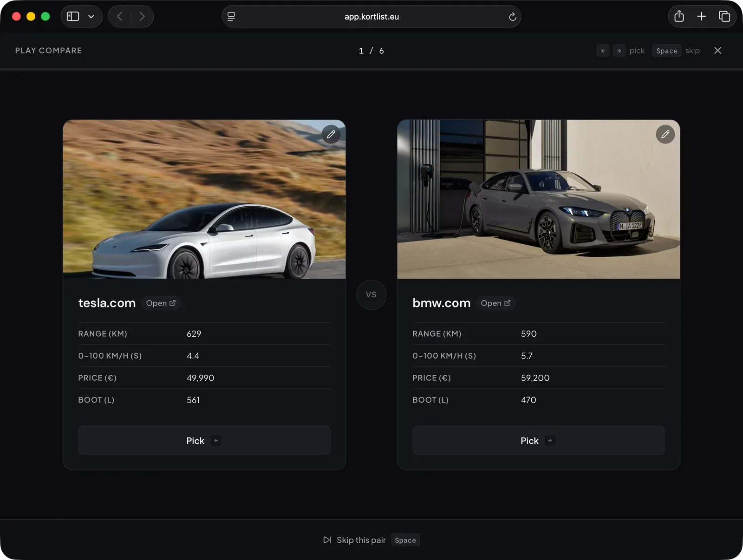
Task: Go forward in browser history
Action: 142,17
